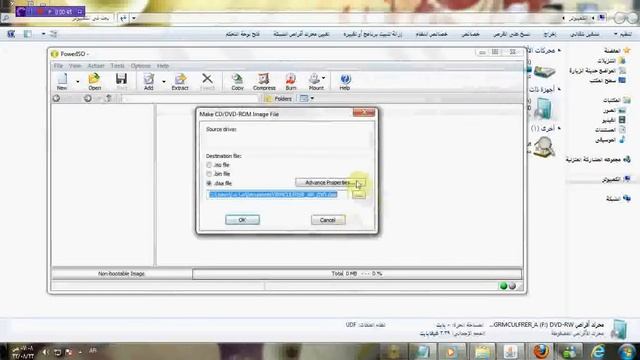The width and height of the screenshot is (640, 360).
Task: Select Computer in Explorer sidebar
Action: pyautogui.click(x=616, y=179)
